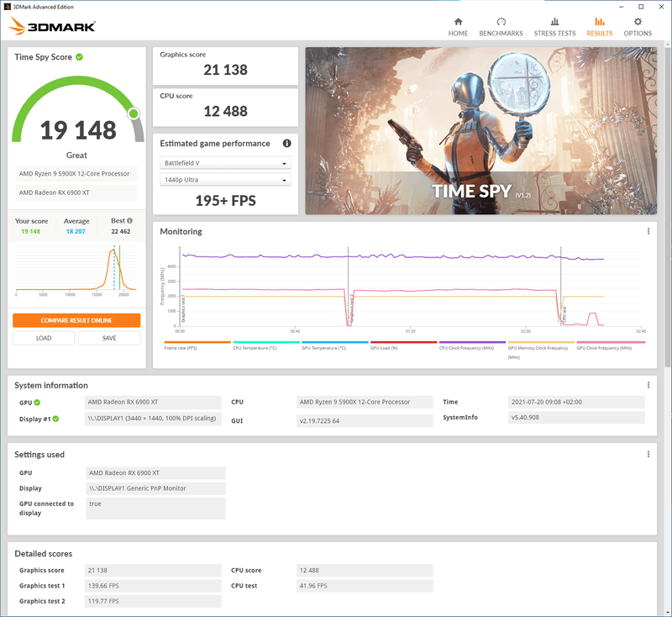Click the info icon beside Estimated game performance
Image resolution: width=672 pixels, height=617 pixels.
tap(286, 144)
